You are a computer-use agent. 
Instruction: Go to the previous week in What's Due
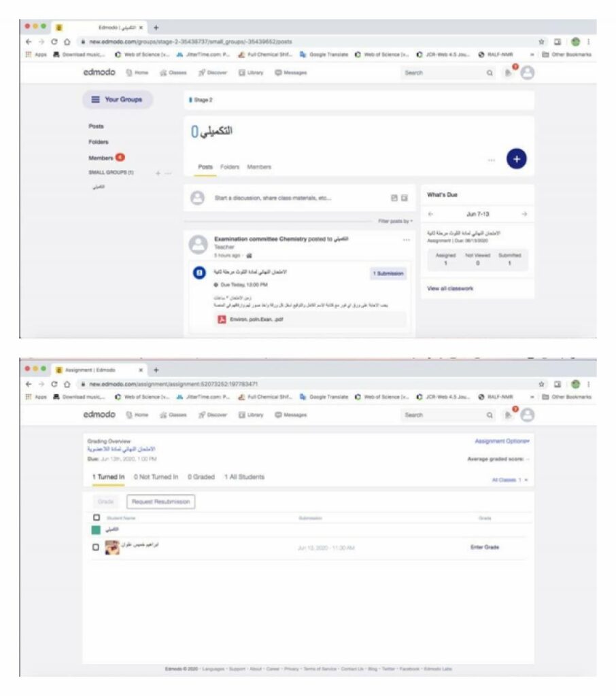tap(432, 214)
